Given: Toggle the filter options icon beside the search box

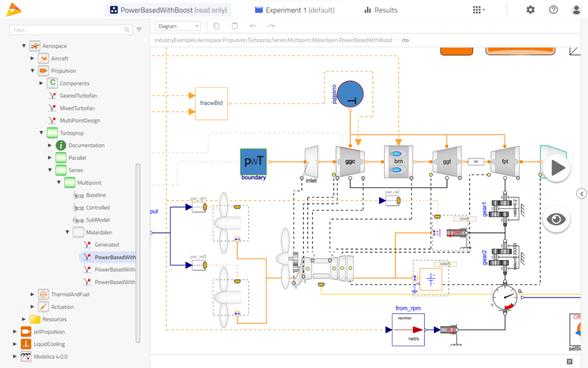Looking at the screenshot, I should coord(138,29).
